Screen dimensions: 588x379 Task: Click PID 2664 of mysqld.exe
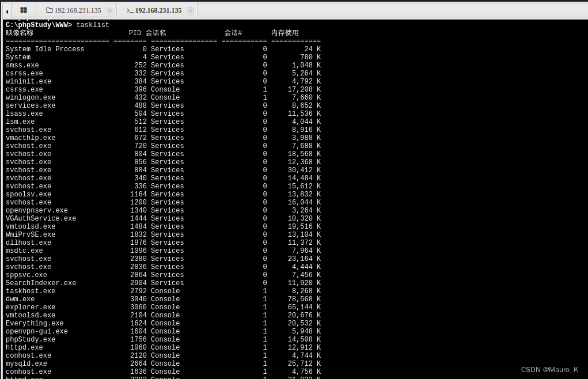click(x=138, y=363)
